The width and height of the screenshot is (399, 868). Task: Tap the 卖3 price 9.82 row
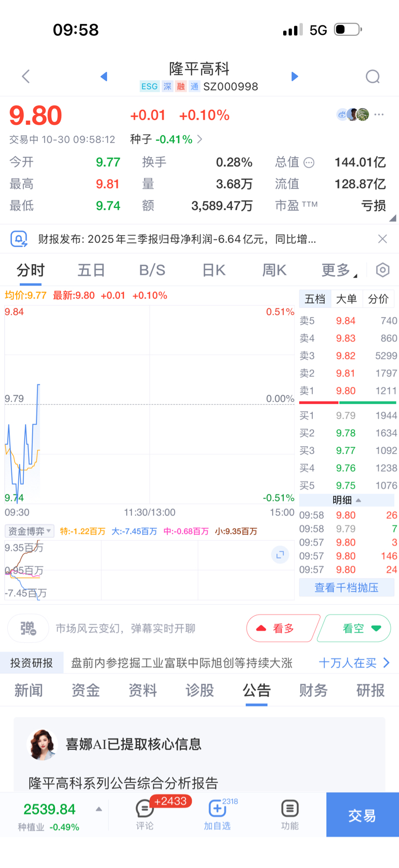(348, 356)
